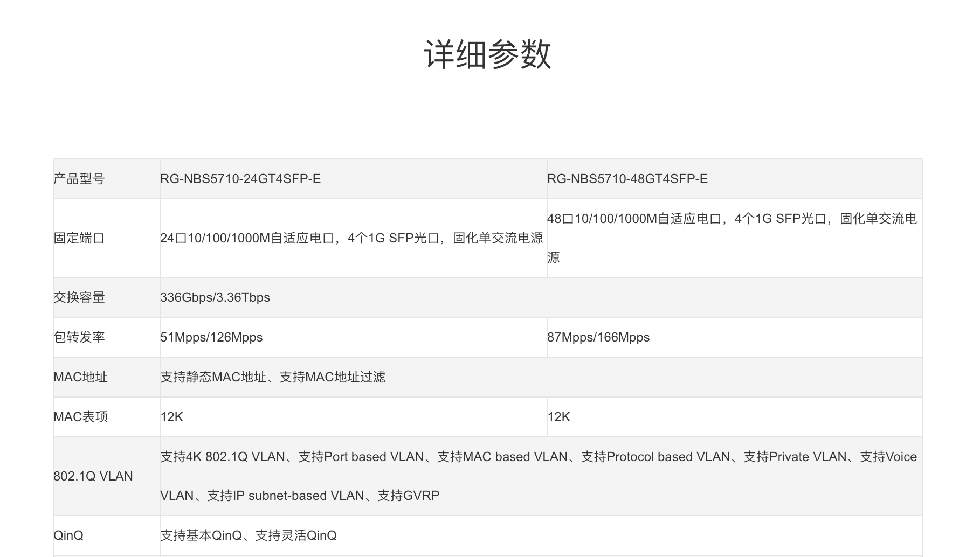This screenshot has height=557, width=980.
Task: Click 12K under the 24GT4SFP-E column
Action: [x=171, y=417]
